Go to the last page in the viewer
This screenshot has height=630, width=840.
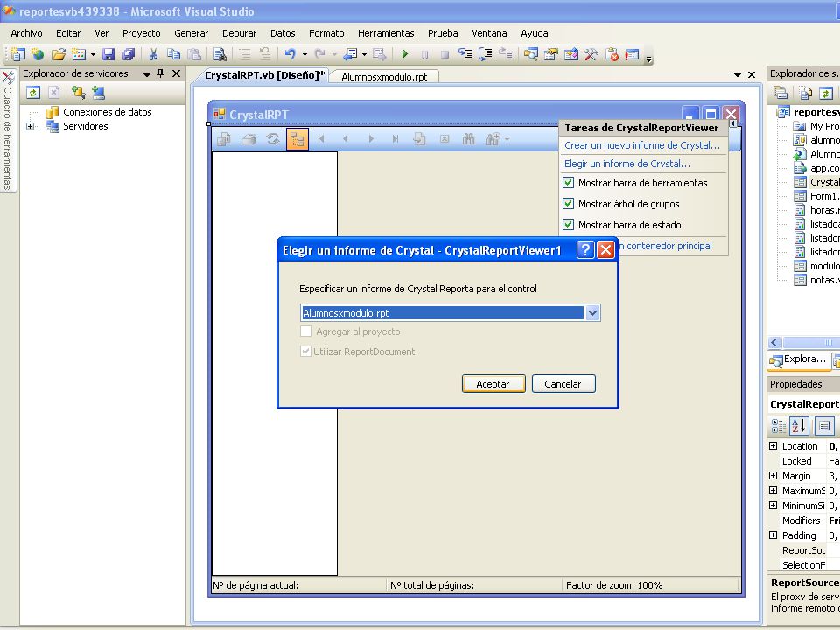(395, 139)
